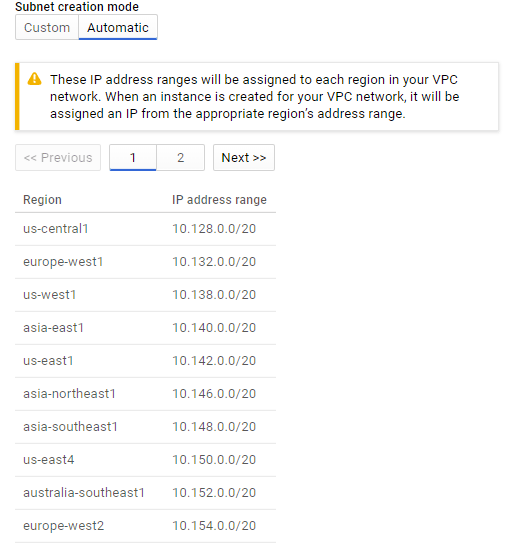
Task: Go to page 2 of regions
Action: (180, 158)
